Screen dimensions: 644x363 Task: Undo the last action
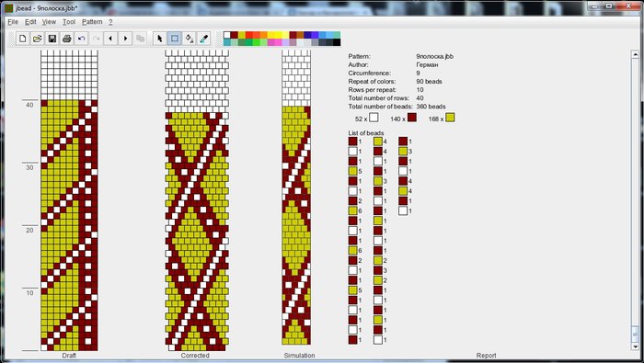(x=81, y=39)
